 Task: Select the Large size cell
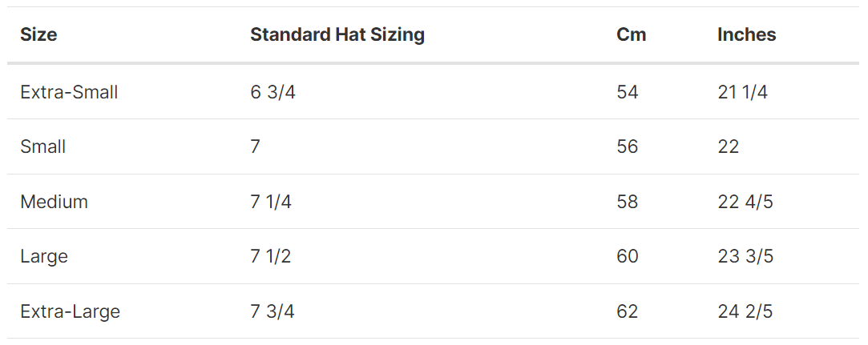coord(44,256)
